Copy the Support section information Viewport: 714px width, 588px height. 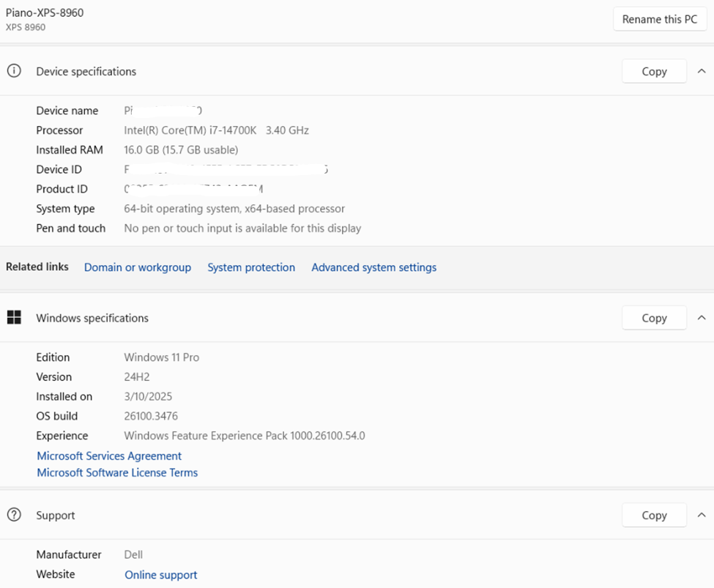click(654, 515)
